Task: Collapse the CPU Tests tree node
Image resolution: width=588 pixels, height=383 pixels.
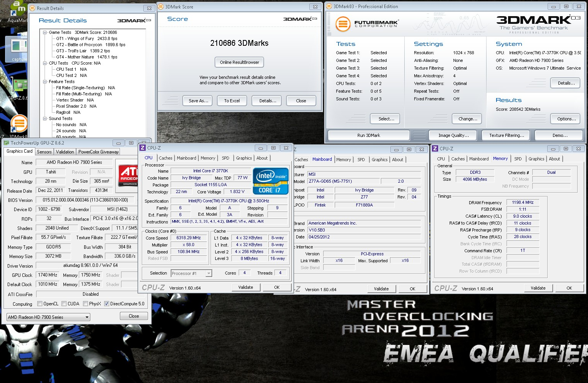Action: click(x=45, y=63)
